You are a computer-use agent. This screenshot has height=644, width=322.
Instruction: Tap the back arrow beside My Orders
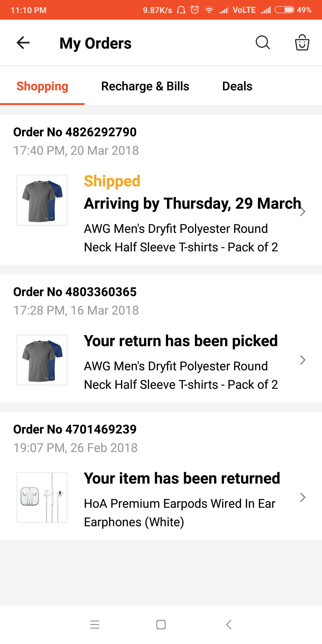point(23,43)
